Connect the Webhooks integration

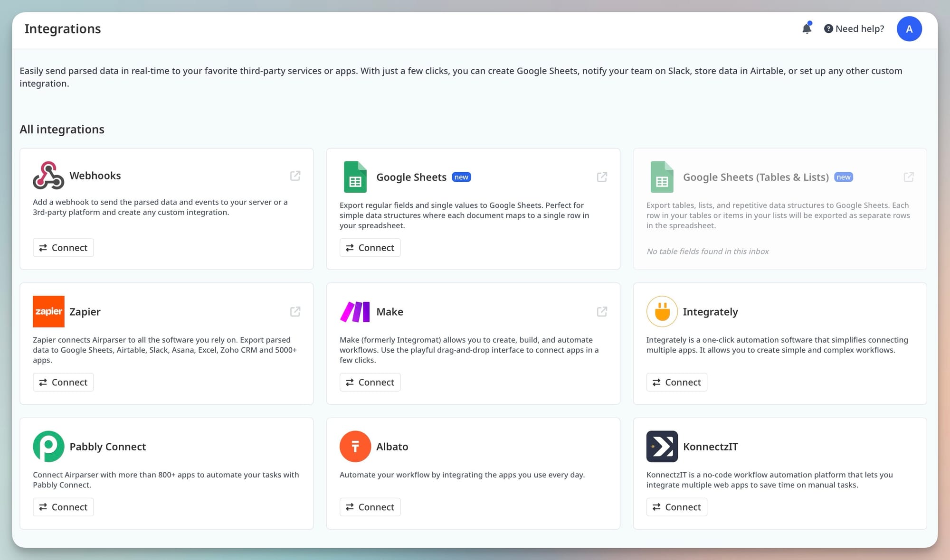(x=63, y=248)
